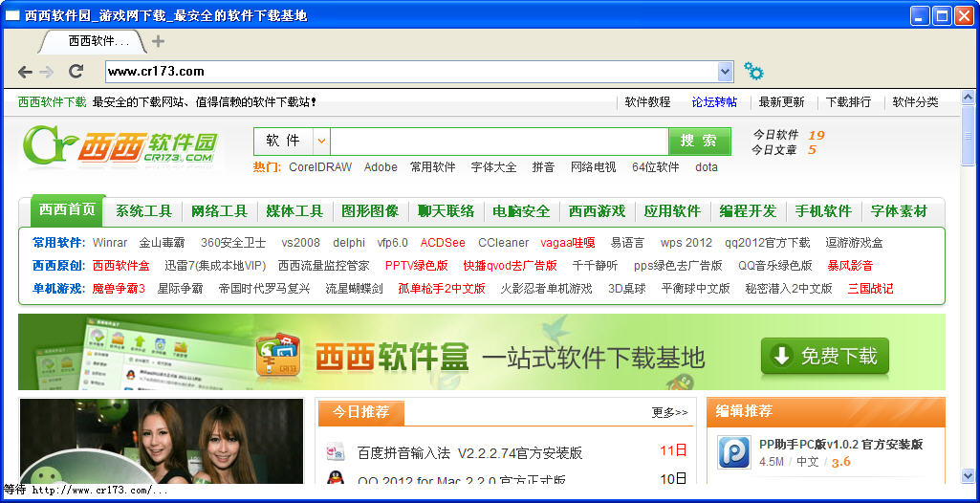Open the 系统工具 category
Image resolution: width=980 pixels, height=503 pixels.
[143, 212]
